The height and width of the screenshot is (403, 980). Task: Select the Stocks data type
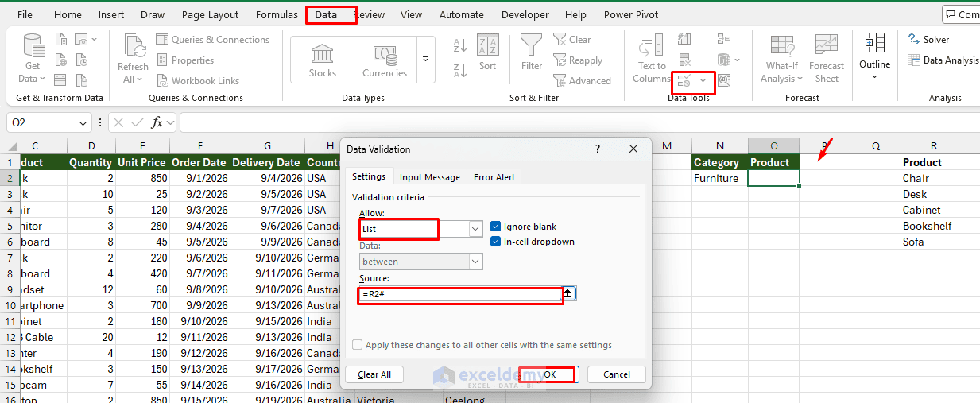click(x=323, y=60)
